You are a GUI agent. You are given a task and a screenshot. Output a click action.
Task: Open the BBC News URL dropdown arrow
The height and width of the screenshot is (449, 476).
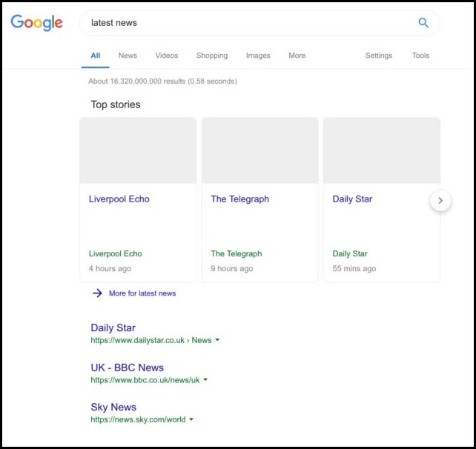tap(205, 380)
